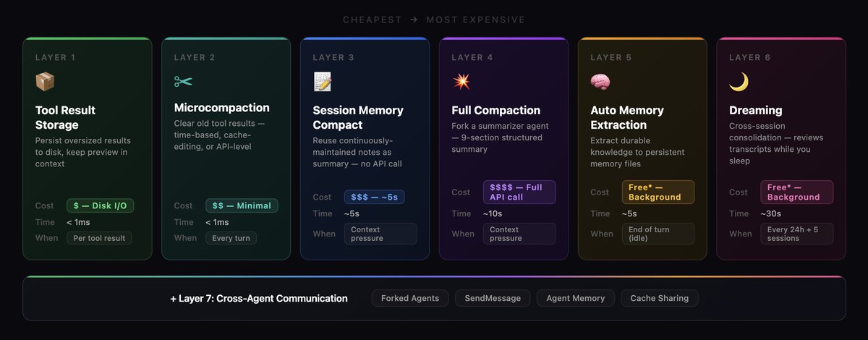Image resolution: width=868 pixels, height=340 pixels.
Task: Click the 'Session Memory Compact' card title
Action: [x=358, y=118]
